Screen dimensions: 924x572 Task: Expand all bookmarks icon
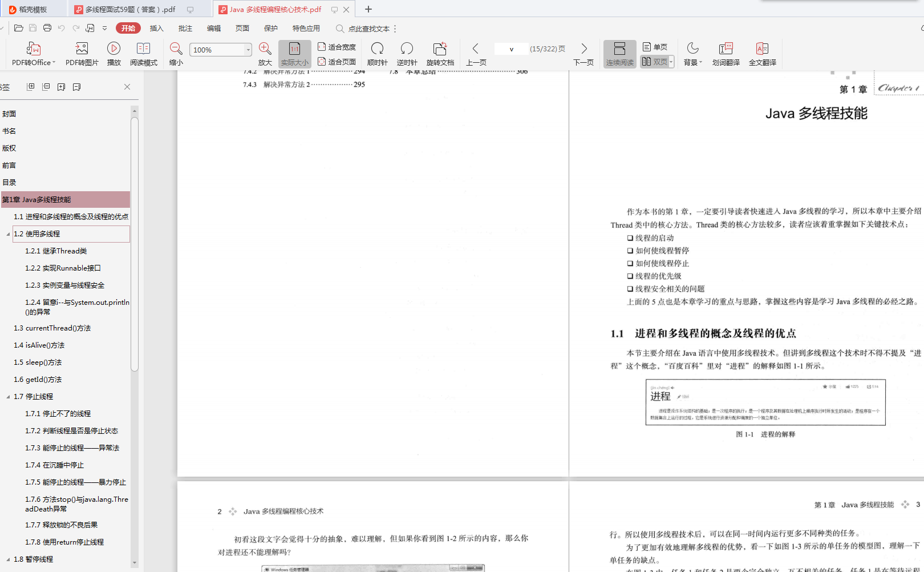31,87
